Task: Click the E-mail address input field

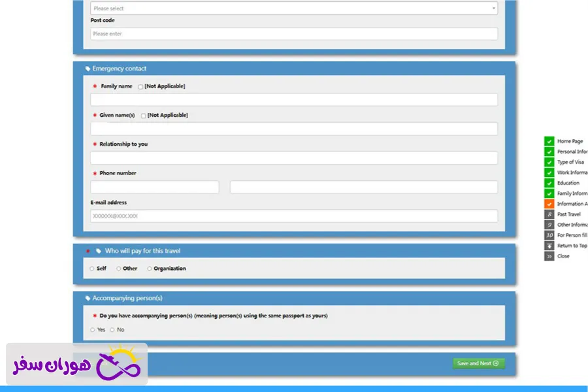Action: pos(294,216)
